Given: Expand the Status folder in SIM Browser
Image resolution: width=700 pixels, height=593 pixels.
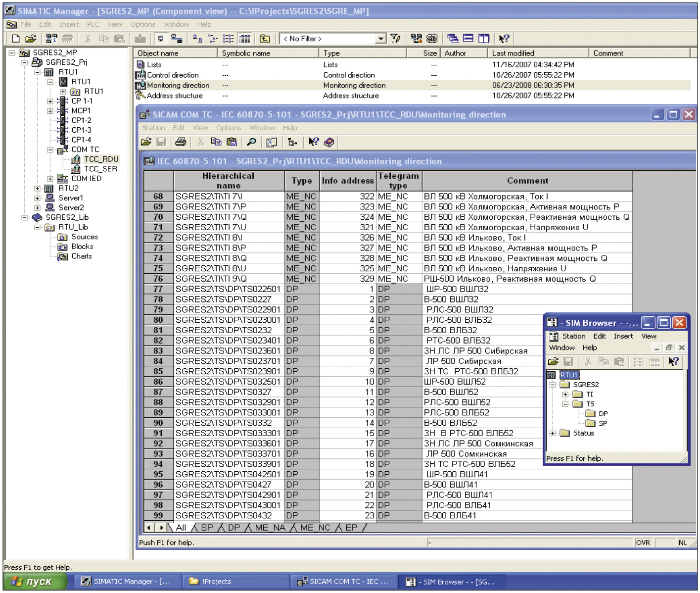Looking at the screenshot, I should coord(553,433).
